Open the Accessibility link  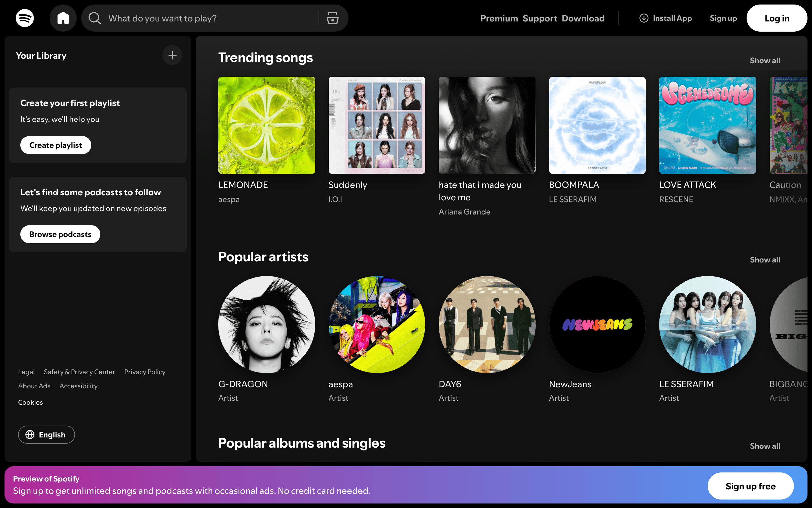pyautogui.click(x=78, y=386)
